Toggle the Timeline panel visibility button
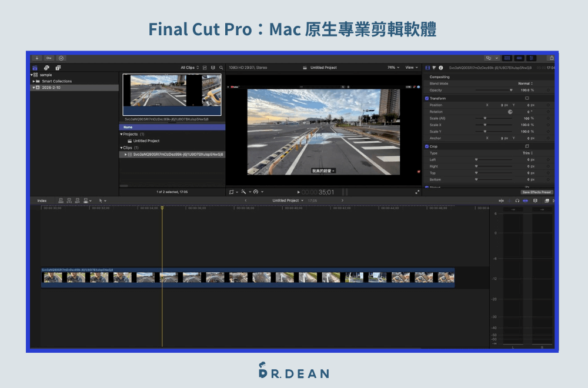The image size is (588, 388). (x=519, y=58)
